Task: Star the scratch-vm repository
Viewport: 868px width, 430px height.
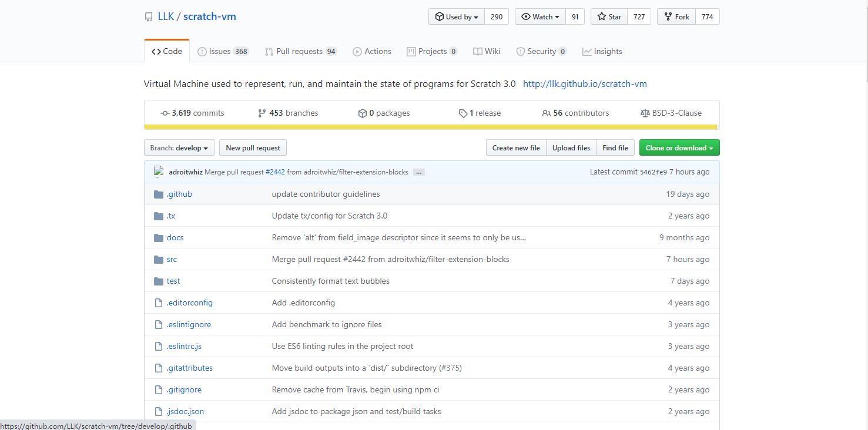Action: pos(609,17)
